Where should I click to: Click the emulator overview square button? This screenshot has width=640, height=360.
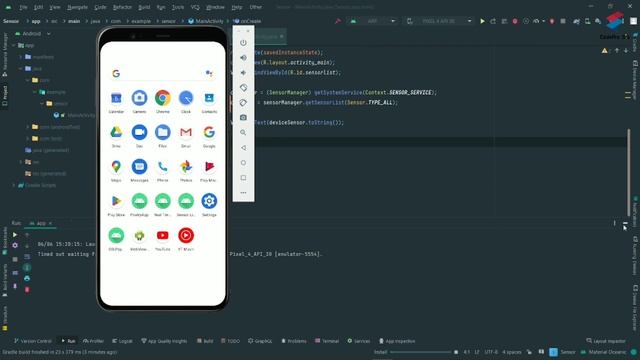243,178
